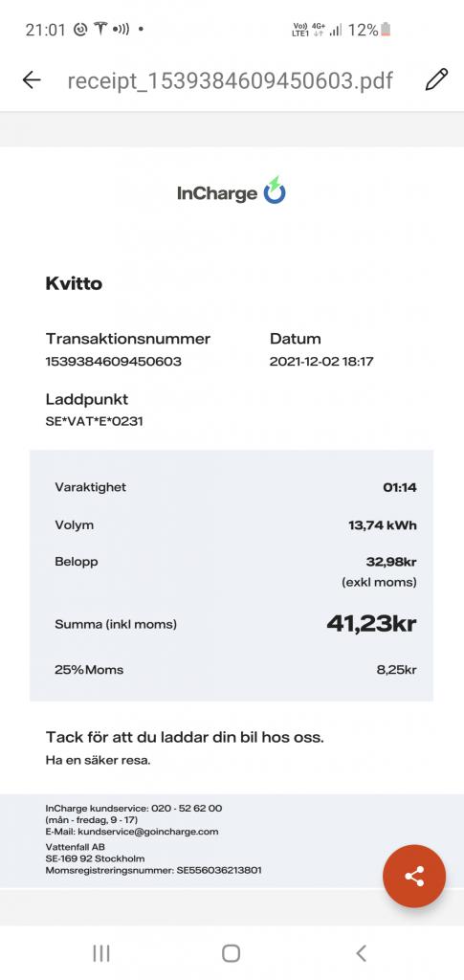Select the 13,74 kWh volume value

(382, 525)
